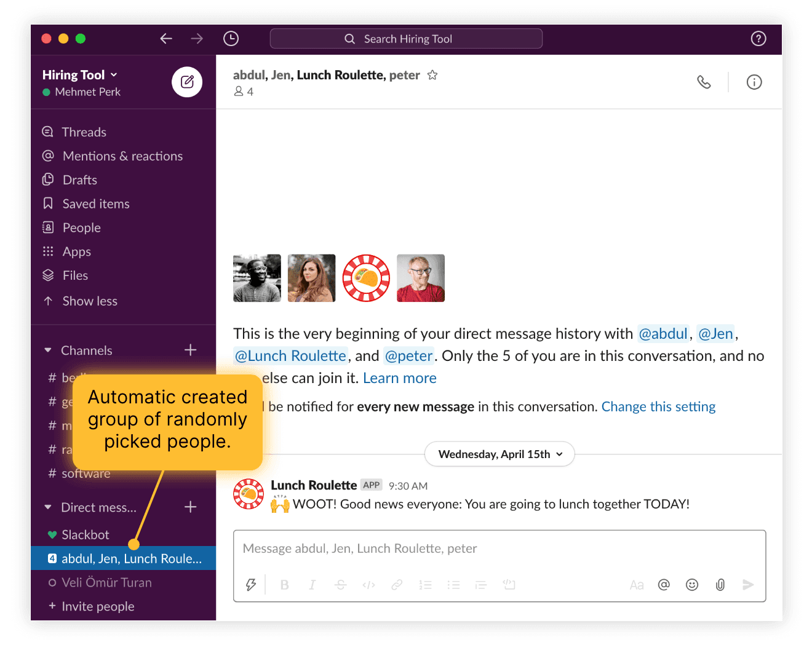812x645 pixels.
Task: Start a call with the phone icon
Action: coord(704,82)
